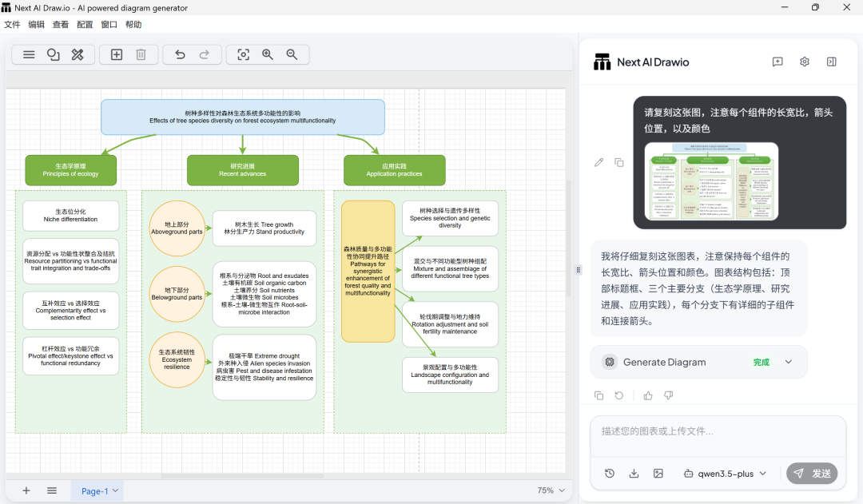The height and width of the screenshot is (504, 863).
Task: Toggle the shapes panel in toolbar
Action: [53, 54]
